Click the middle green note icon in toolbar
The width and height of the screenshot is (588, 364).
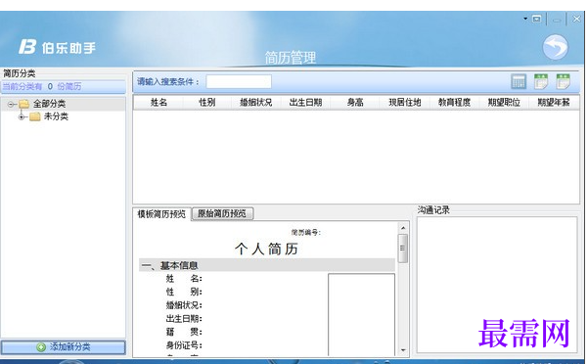tap(540, 81)
